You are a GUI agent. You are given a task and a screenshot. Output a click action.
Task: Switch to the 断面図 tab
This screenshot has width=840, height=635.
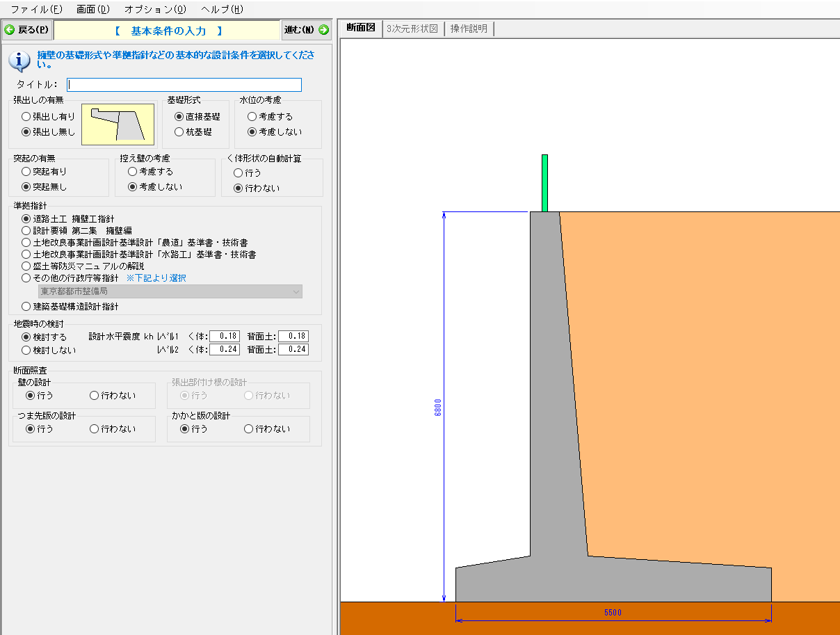[x=361, y=28]
